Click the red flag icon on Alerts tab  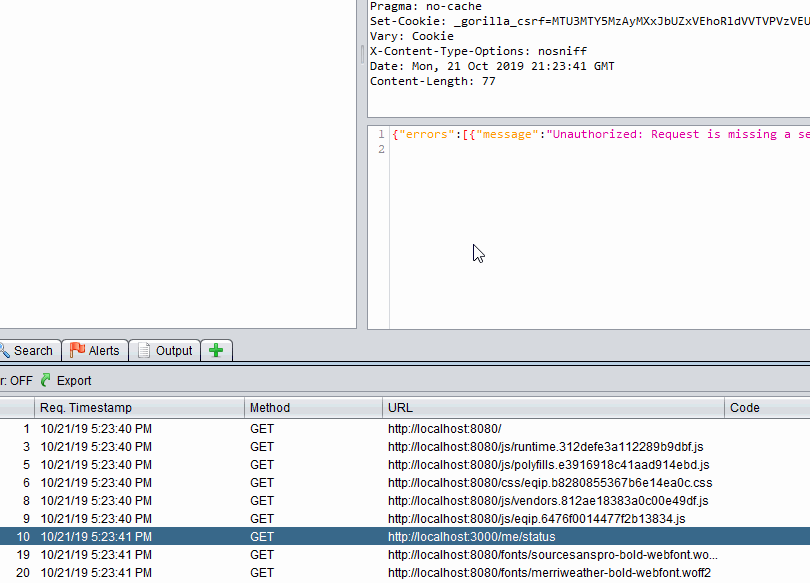tap(77, 350)
